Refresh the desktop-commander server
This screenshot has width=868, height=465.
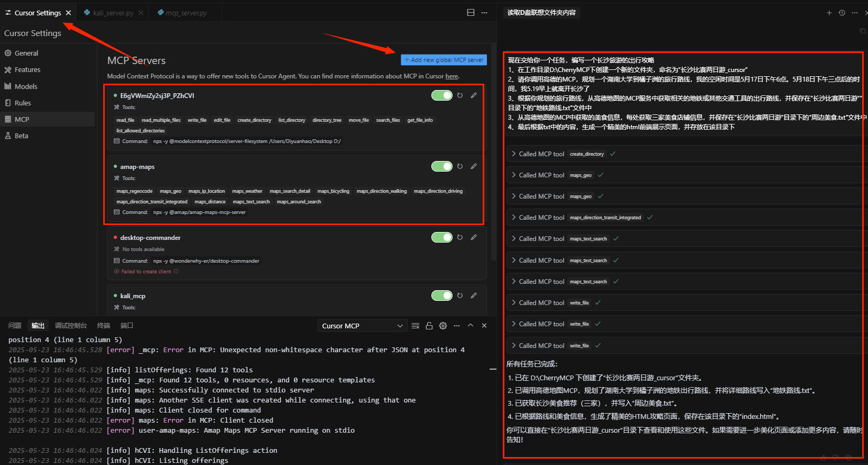click(460, 237)
